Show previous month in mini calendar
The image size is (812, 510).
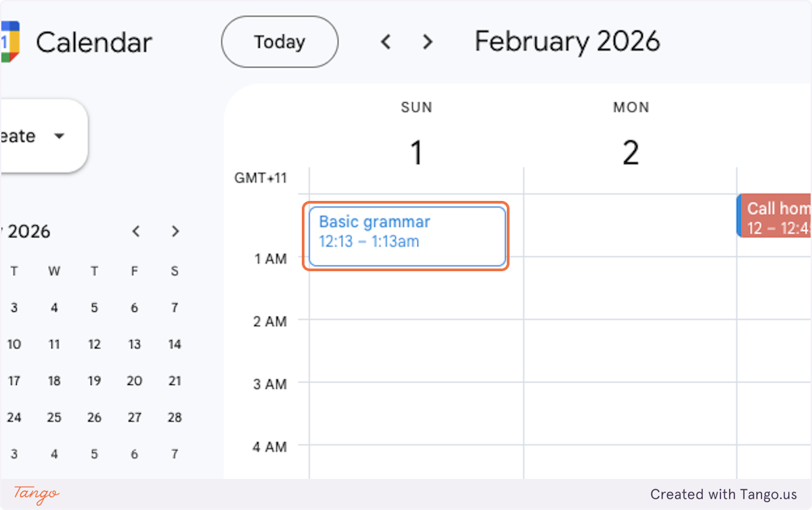pyautogui.click(x=136, y=231)
